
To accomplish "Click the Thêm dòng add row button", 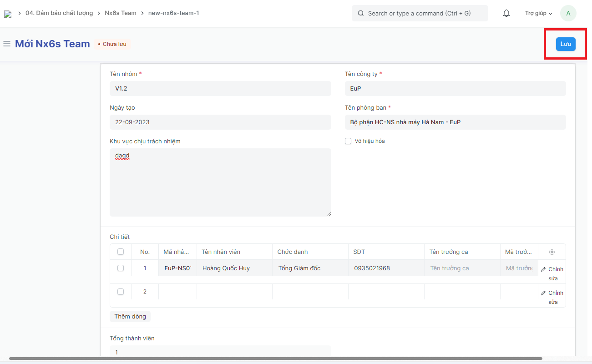I will (x=130, y=317).
